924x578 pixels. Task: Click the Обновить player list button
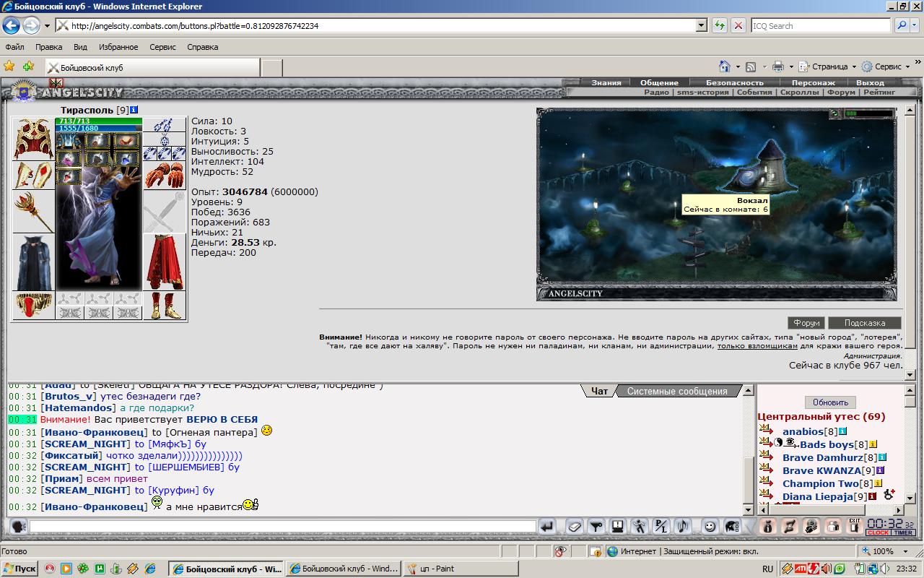click(830, 402)
